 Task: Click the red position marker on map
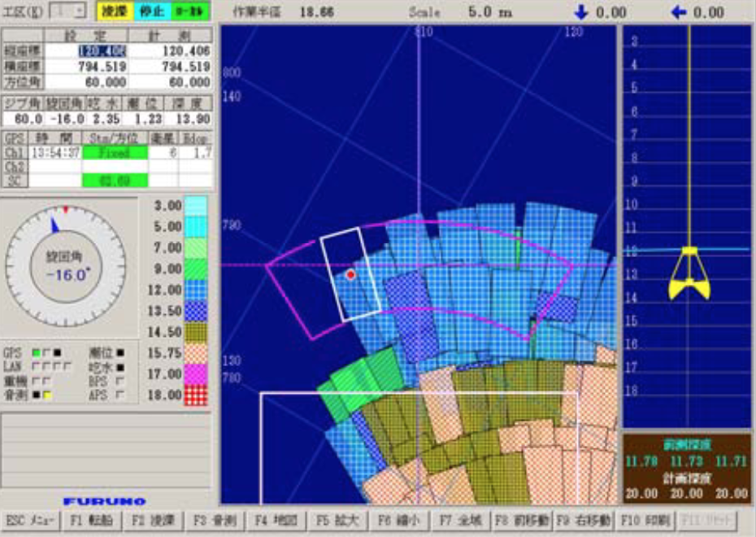(x=351, y=274)
